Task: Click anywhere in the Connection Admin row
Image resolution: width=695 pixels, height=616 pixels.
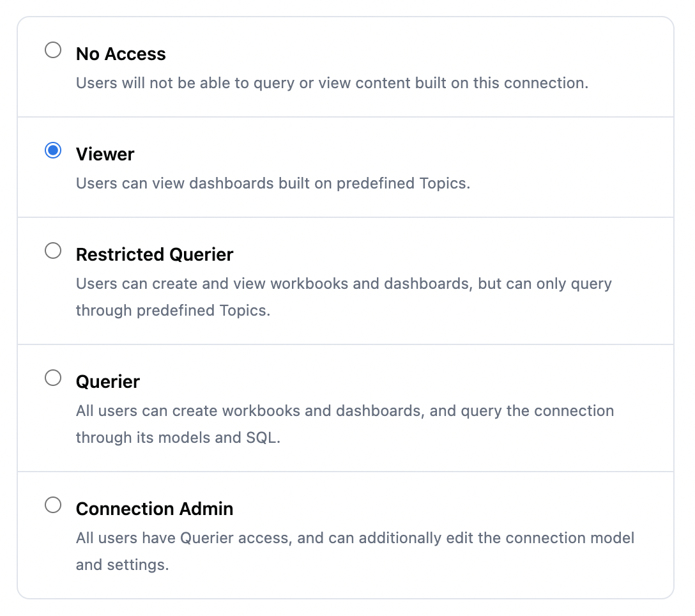Action: [x=347, y=534]
